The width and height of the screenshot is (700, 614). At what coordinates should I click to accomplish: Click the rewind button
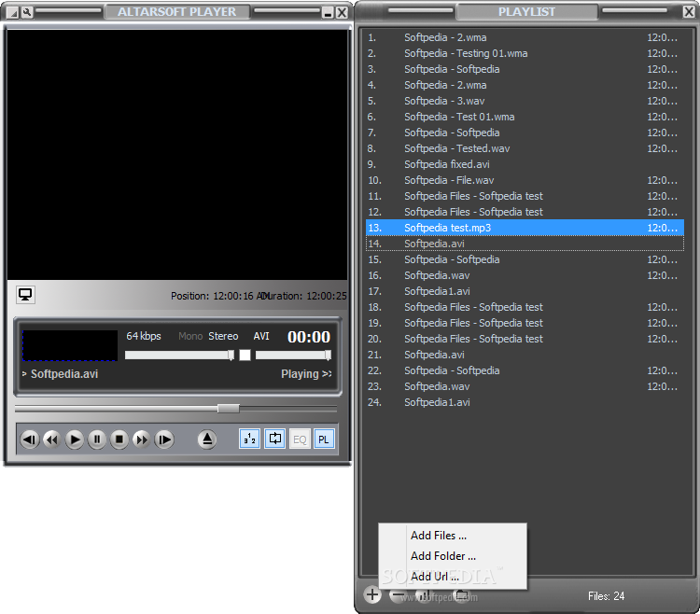[52, 440]
